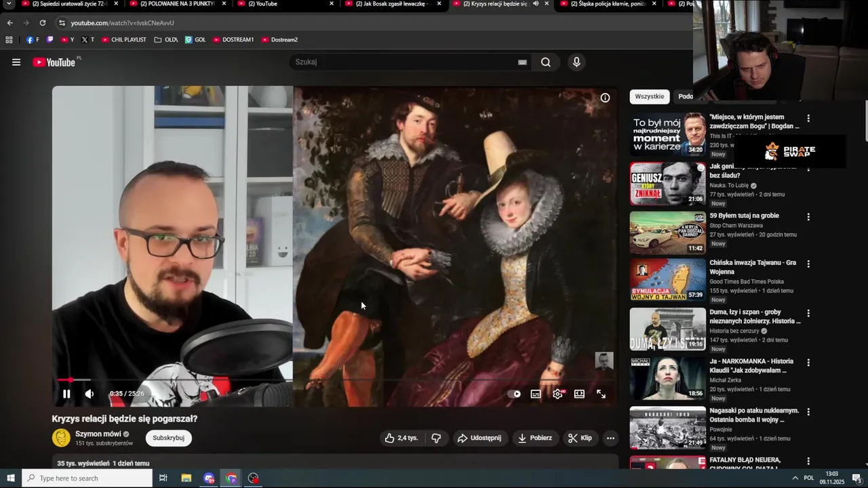The width and height of the screenshot is (868, 488).
Task: Open options for 'Miejsce, w którym jestem' video
Action: pos(808,119)
